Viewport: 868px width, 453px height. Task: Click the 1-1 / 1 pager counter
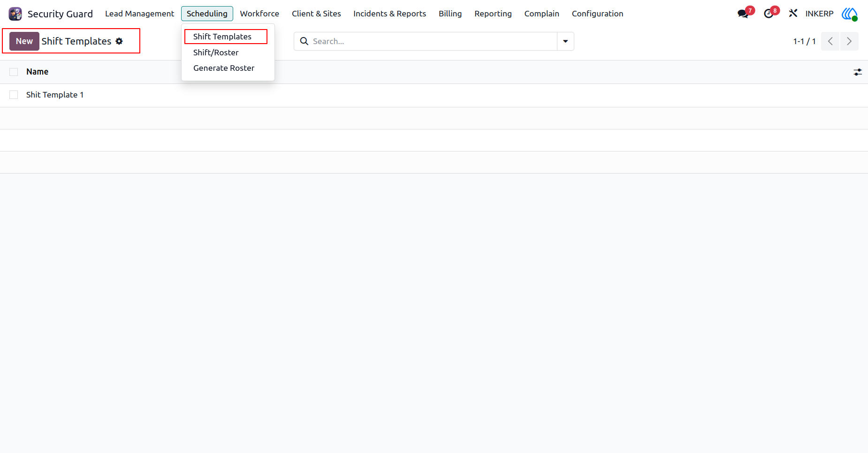pos(804,41)
